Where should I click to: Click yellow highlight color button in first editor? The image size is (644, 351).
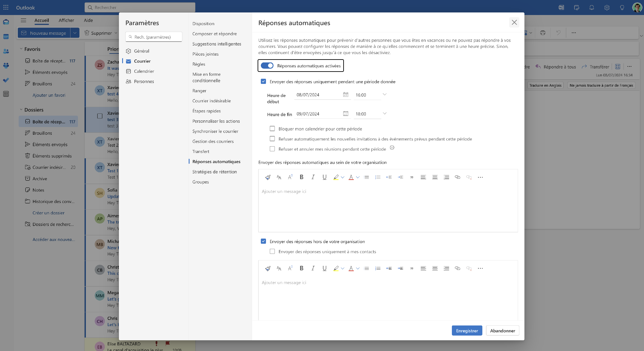[x=336, y=177]
